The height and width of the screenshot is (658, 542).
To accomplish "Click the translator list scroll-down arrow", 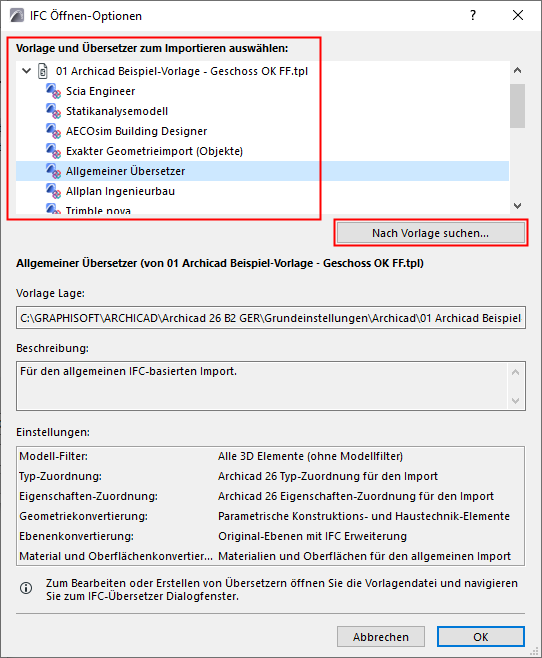I will (x=517, y=206).
